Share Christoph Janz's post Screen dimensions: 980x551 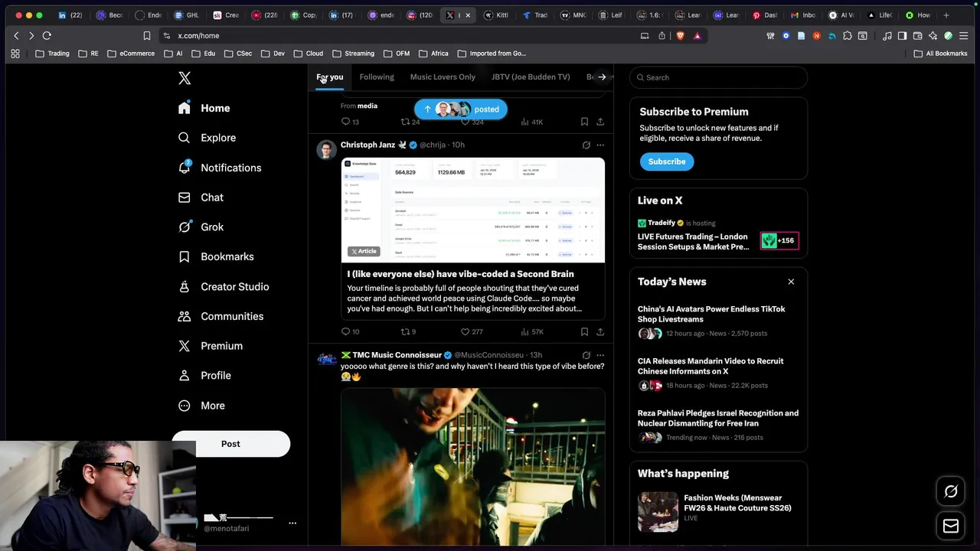[600, 331]
